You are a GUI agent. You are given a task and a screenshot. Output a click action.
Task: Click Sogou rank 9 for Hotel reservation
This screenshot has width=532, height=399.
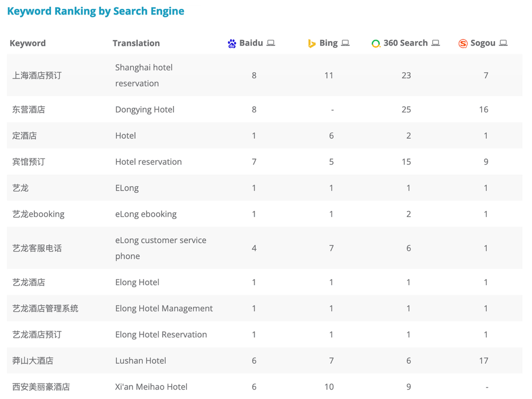click(x=486, y=162)
